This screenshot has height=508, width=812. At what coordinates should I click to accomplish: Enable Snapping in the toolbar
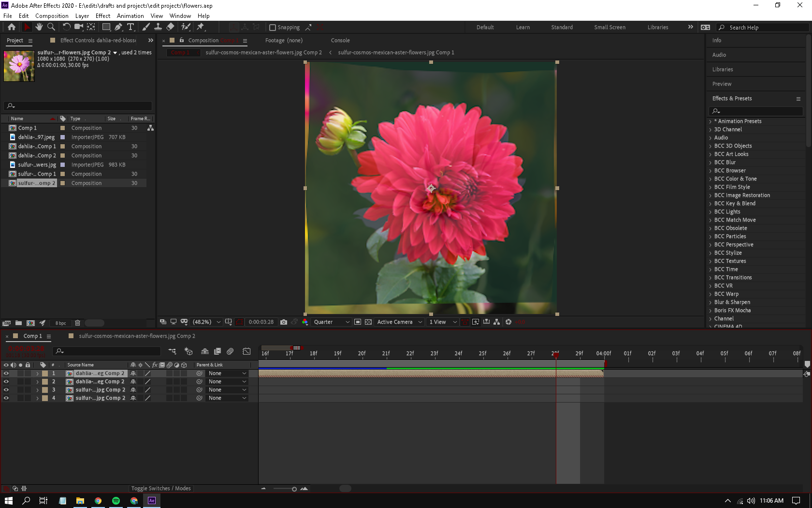[x=273, y=27]
